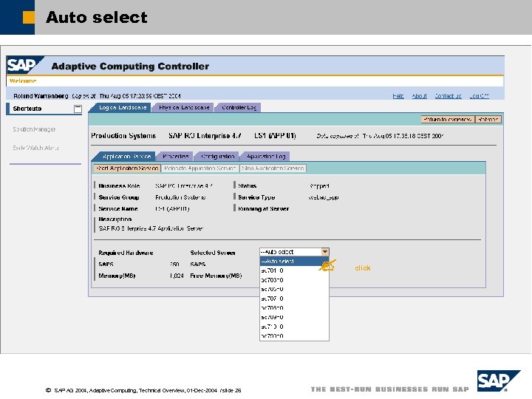Open the Properties tab
The image size is (532, 399).
point(175,157)
